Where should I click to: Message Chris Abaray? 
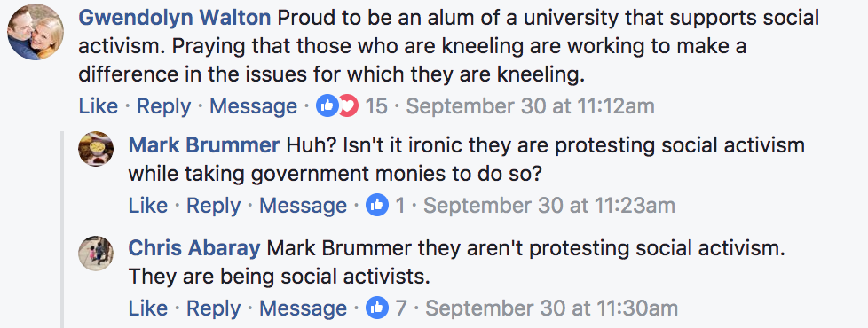pyautogui.click(x=303, y=308)
